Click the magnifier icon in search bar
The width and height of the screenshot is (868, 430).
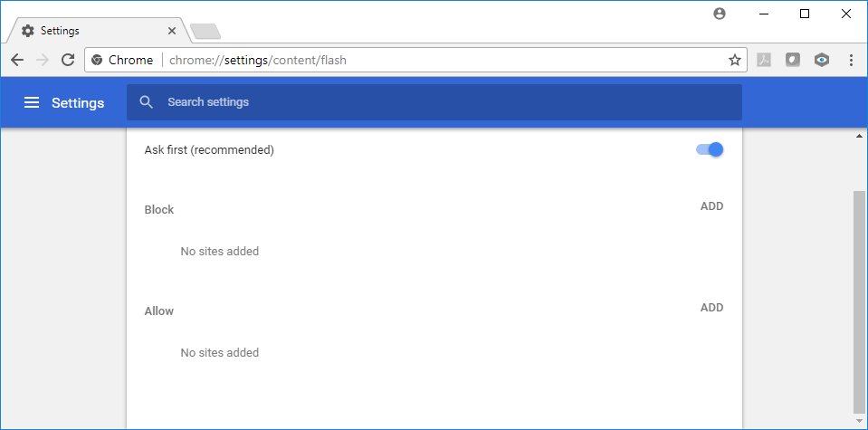tap(146, 101)
